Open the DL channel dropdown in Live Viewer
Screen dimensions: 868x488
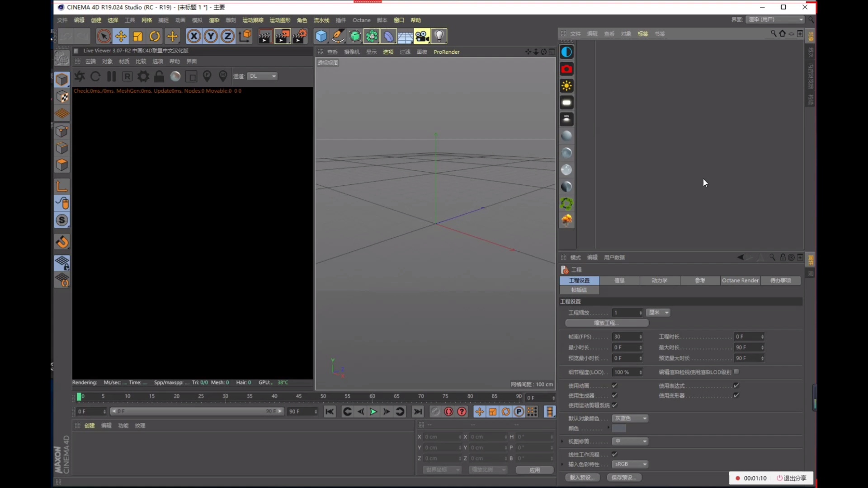point(262,76)
